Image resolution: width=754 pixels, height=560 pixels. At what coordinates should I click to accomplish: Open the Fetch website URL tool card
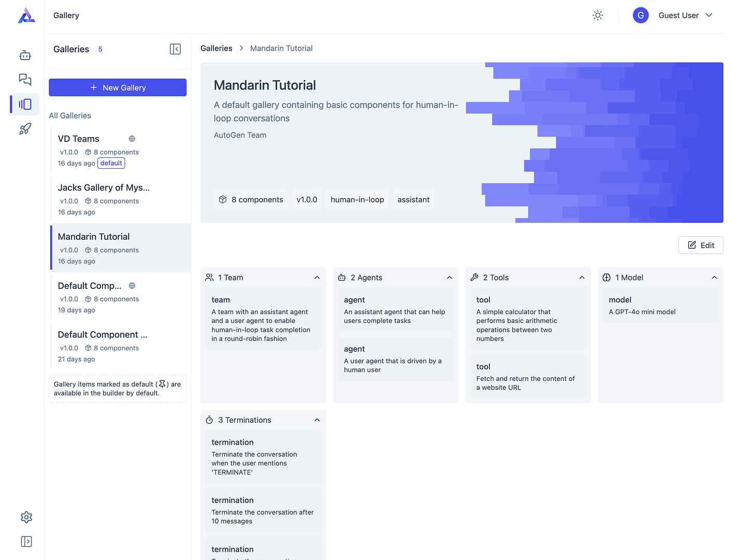528,376
